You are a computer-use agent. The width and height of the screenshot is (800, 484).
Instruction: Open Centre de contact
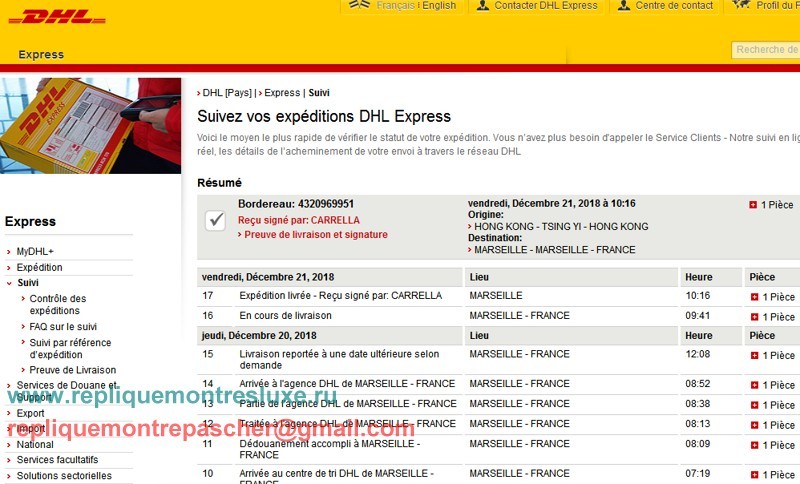click(x=674, y=5)
